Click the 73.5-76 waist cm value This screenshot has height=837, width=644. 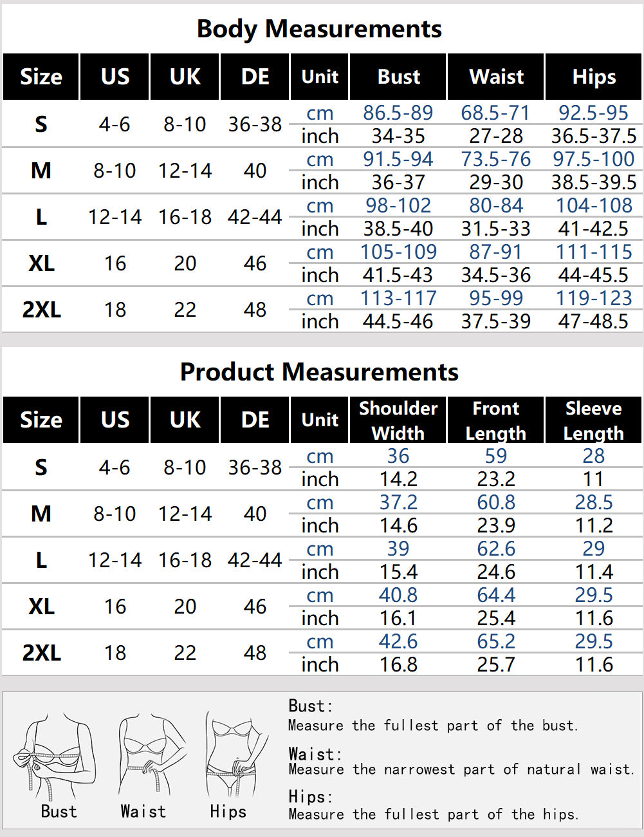tap(496, 159)
